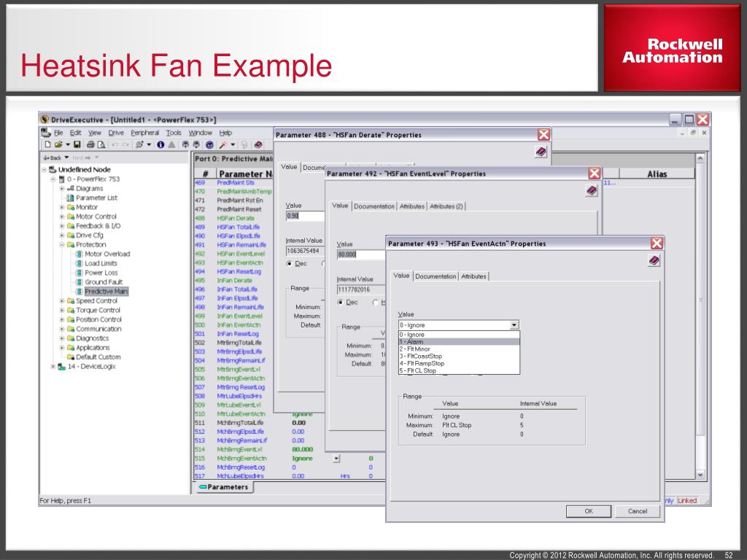Viewport: 747px width, 560px height.
Task: Select Dec radio in Parameter 492 dialog
Action: coord(340,303)
